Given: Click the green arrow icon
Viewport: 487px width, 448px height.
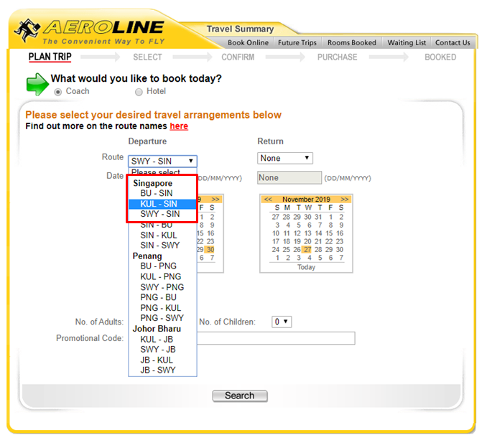Looking at the screenshot, I should [x=37, y=84].
